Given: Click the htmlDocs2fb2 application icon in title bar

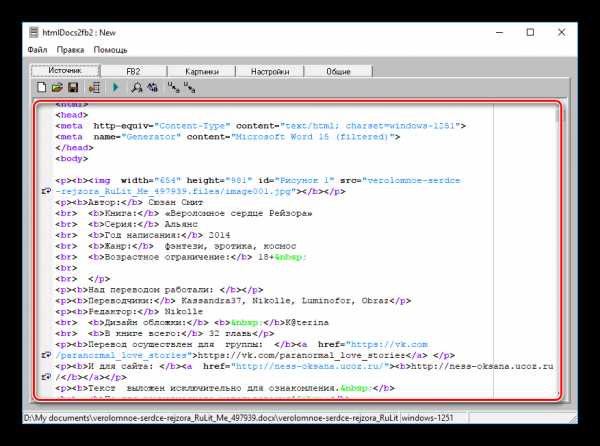Looking at the screenshot, I should 34,33.
